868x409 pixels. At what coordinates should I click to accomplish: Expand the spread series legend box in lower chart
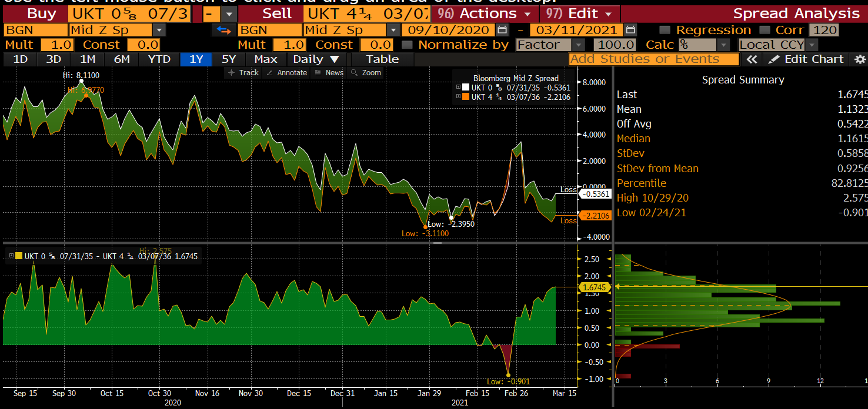11,256
